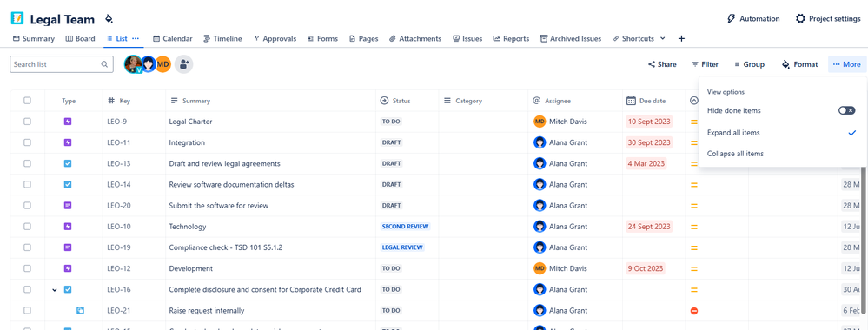Click the type icon for LEO-20
868x330 pixels.
tap(68, 206)
